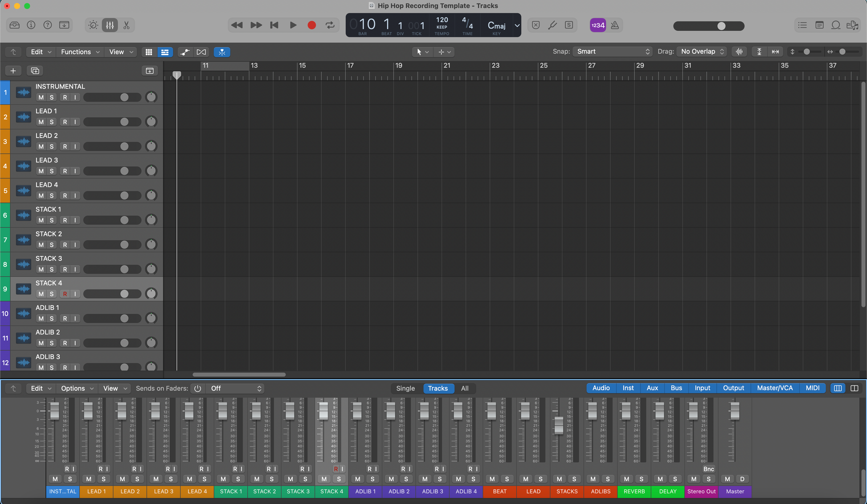Toggle Cycle mode in the transport bar
This screenshot has height=504, width=867.
point(330,25)
